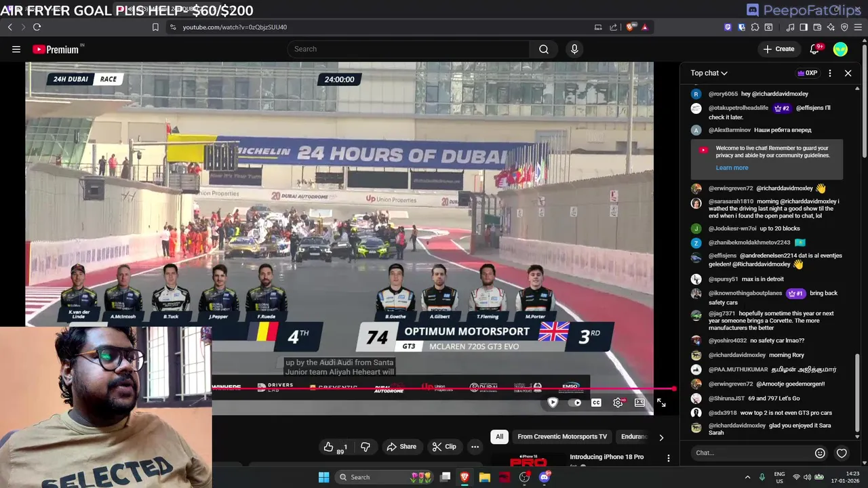Image resolution: width=868 pixels, height=488 pixels.
Task: Open live chat more options menu
Action: coord(830,73)
